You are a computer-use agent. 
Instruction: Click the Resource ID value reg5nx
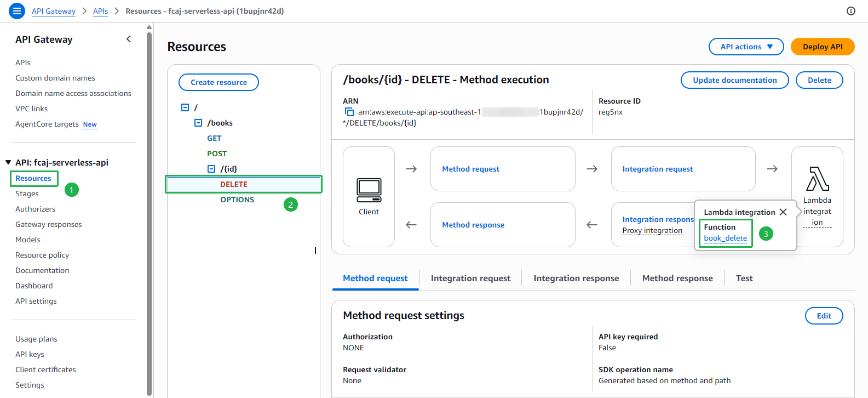pos(611,112)
